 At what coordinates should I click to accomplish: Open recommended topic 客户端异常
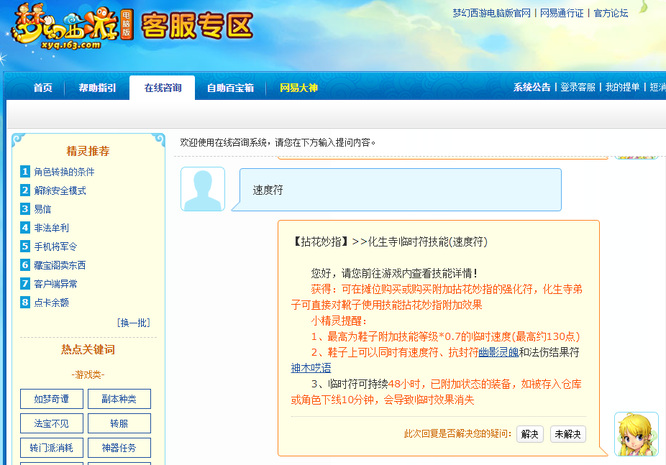pos(56,284)
